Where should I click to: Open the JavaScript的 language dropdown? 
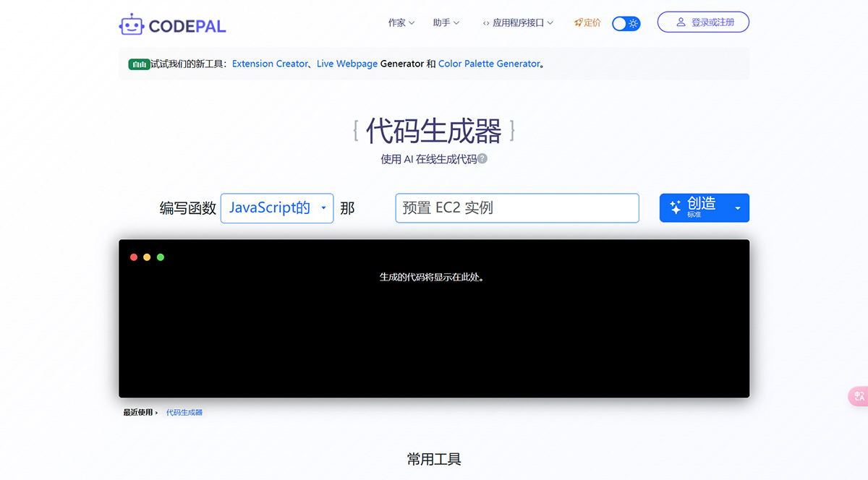click(x=277, y=207)
